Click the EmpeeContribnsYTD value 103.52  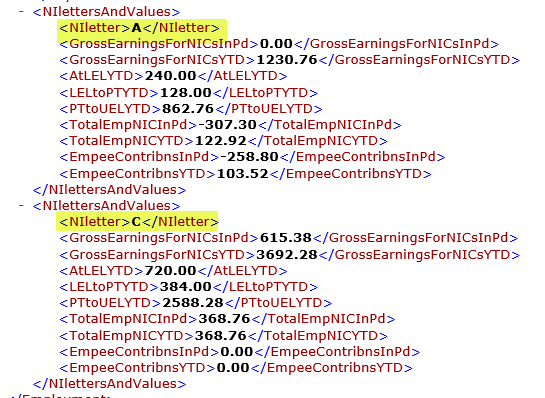click(243, 173)
